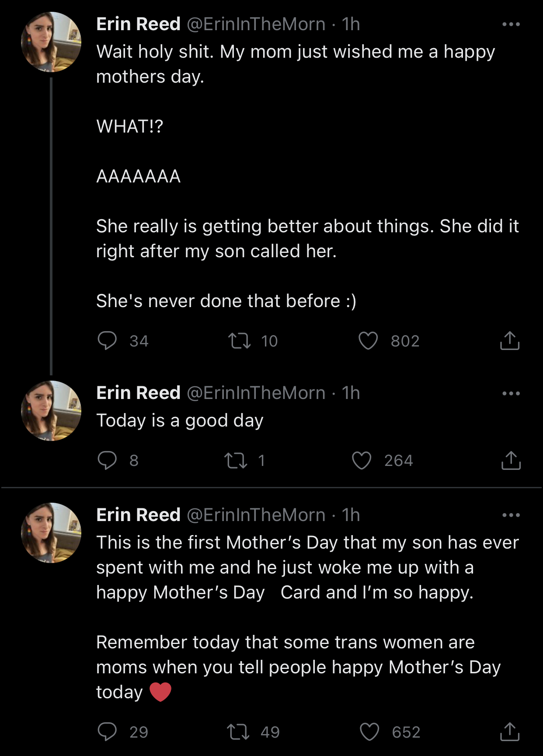Open the @ErinInTheMorn handle on top tweet
Image resolution: width=543 pixels, height=756 pixels.
pos(256,24)
